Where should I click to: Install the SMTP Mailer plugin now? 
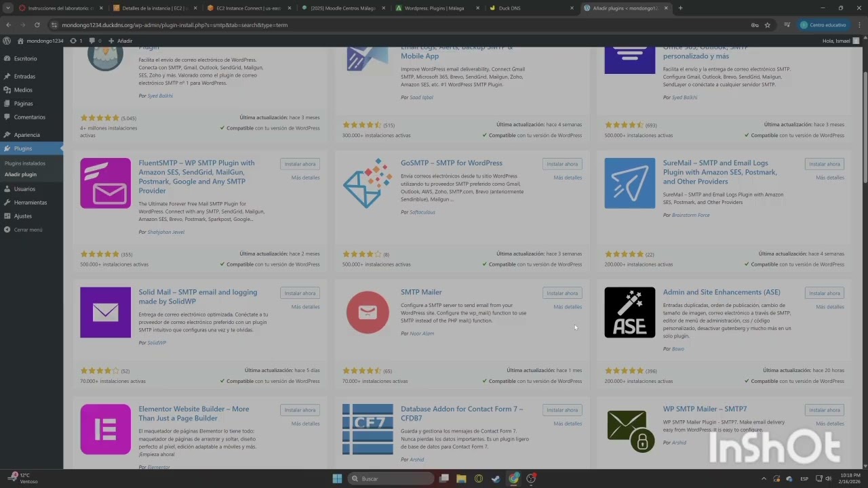click(x=562, y=293)
